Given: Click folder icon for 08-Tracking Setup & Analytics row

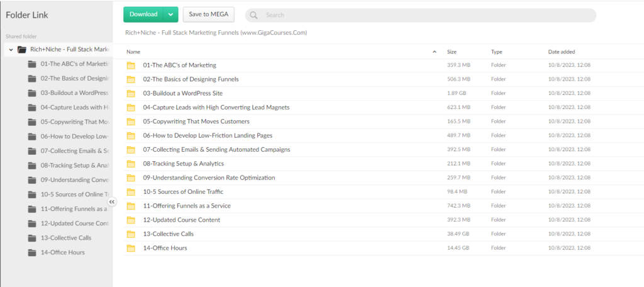Looking at the screenshot, I should (x=131, y=164).
